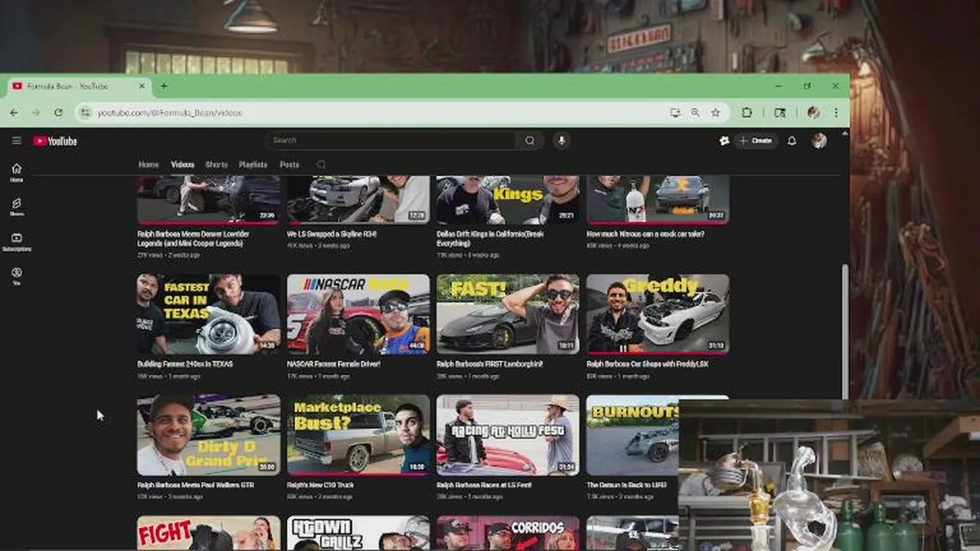Open the NASCAR race video thumbnail
980x551 pixels.
[x=358, y=314]
